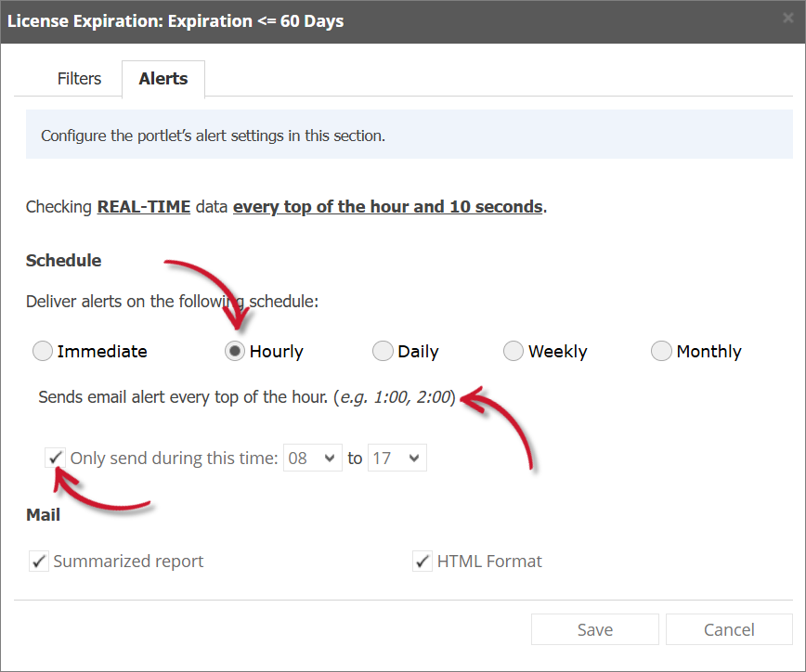Choose the Monthly radio button

(661, 351)
